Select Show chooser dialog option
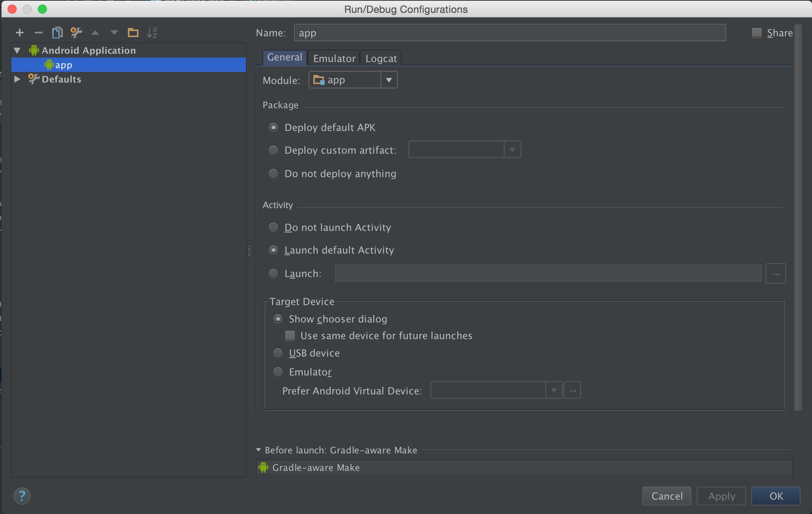 (278, 319)
